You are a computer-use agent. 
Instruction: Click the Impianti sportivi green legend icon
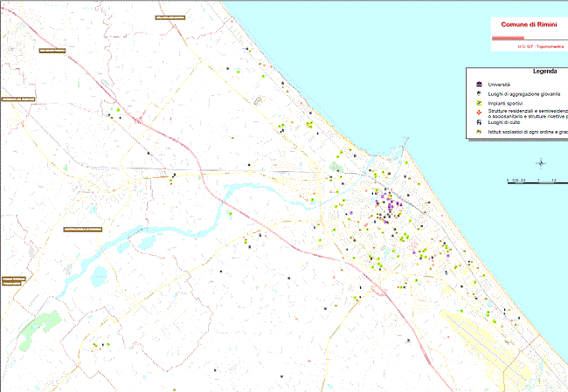point(479,103)
